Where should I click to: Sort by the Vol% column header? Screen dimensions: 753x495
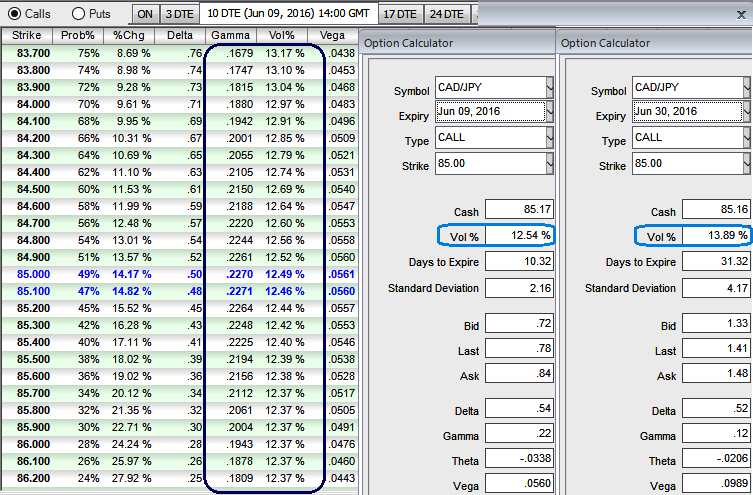pos(281,36)
